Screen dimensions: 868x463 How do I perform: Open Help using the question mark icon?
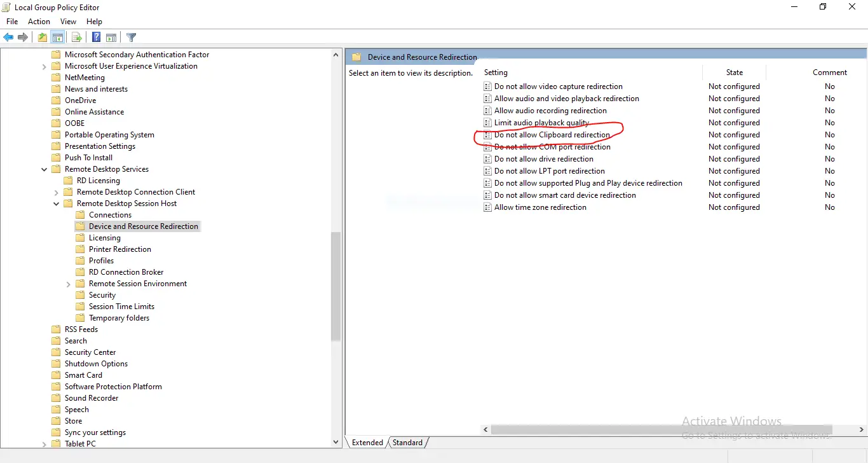(95, 37)
